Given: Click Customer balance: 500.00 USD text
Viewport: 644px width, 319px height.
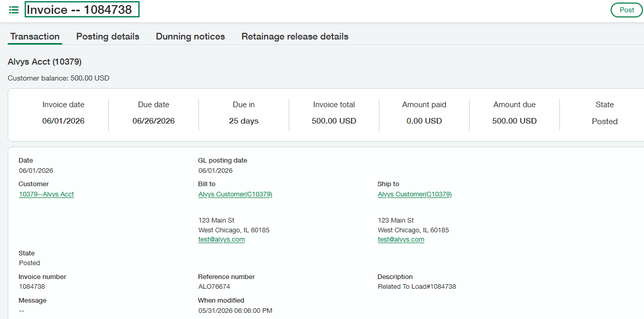Looking at the screenshot, I should pos(58,78).
